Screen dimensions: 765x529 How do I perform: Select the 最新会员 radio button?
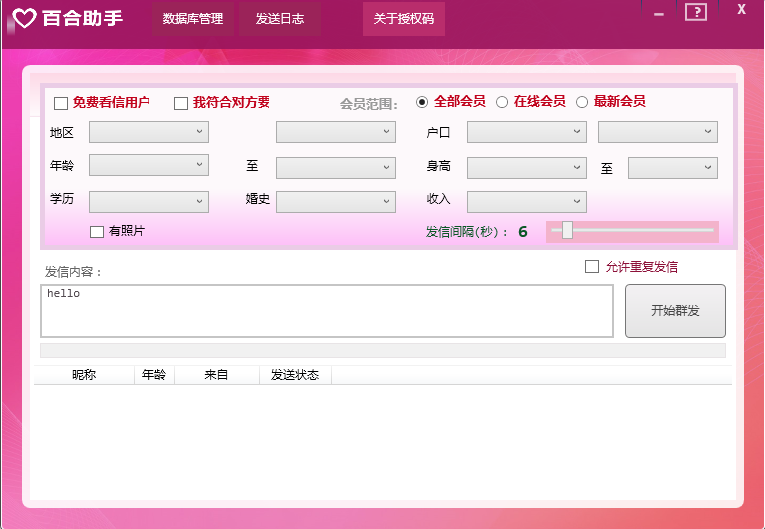point(582,102)
